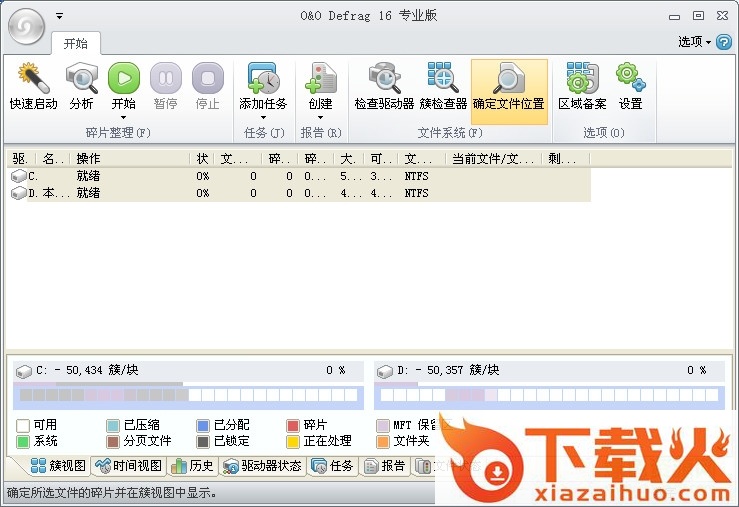Select drive D: row in drive list
The image size is (739, 507).
pos(299,193)
